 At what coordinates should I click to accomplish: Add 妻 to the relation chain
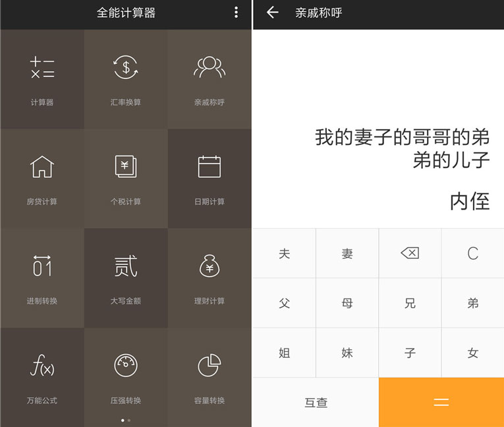point(347,254)
